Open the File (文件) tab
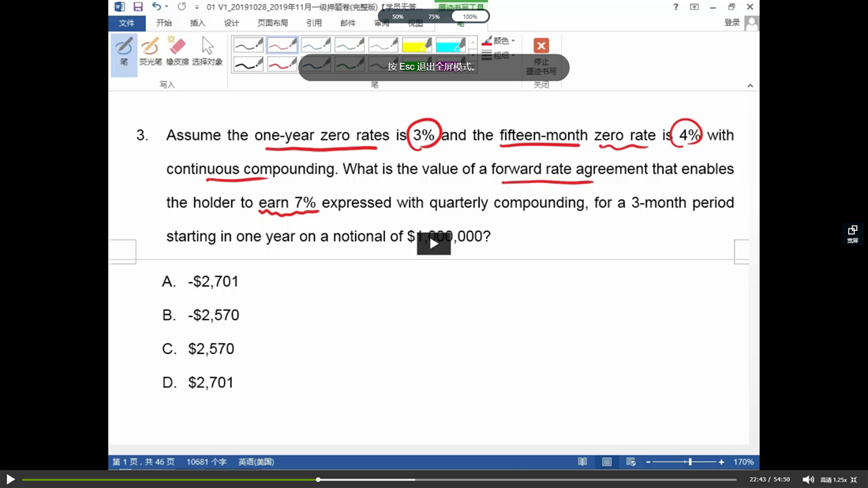The width and height of the screenshot is (868, 488). click(127, 23)
